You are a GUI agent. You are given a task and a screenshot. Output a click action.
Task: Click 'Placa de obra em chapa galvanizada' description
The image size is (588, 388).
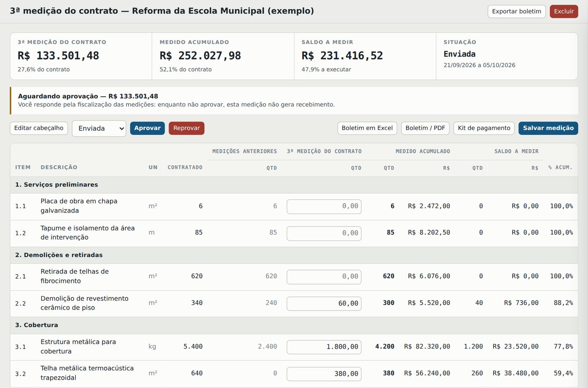click(x=79, y=206)
